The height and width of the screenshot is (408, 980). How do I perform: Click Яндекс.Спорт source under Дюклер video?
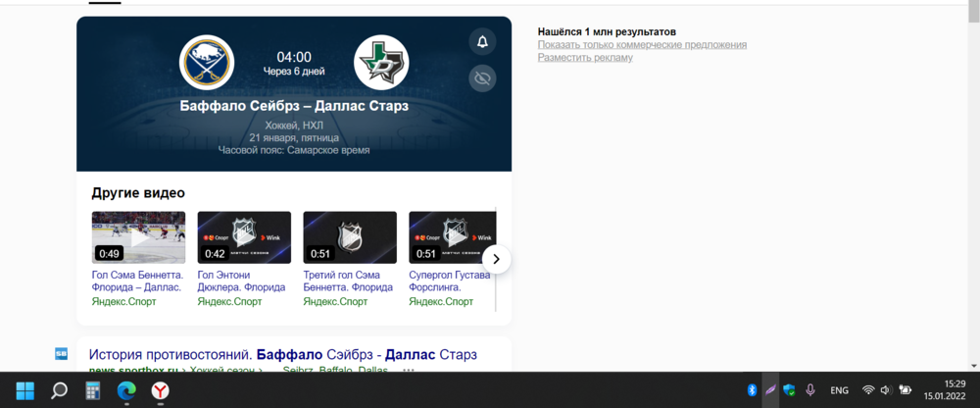[229, 302]
